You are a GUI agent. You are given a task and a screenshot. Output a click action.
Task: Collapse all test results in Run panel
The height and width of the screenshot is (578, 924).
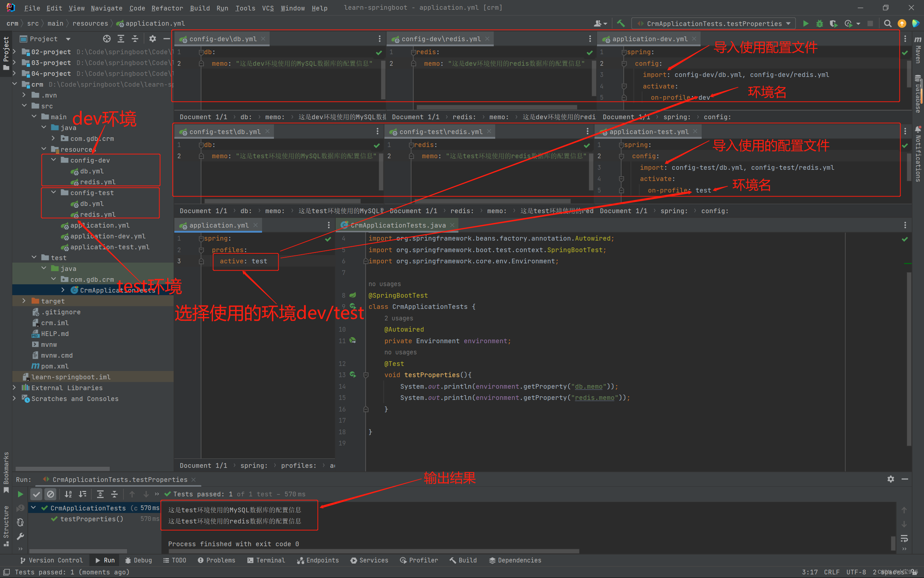point(114,494)
